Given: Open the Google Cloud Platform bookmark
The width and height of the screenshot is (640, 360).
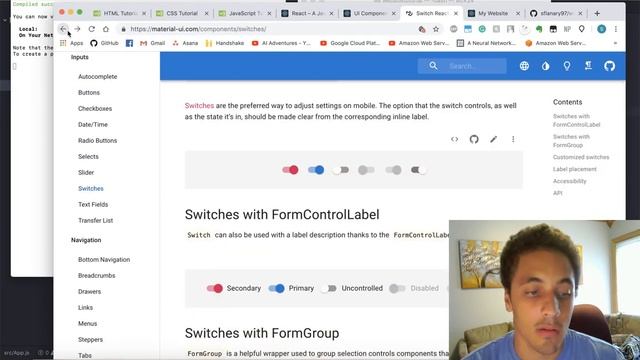Looking at the screenshot, I should coord(350,43).
